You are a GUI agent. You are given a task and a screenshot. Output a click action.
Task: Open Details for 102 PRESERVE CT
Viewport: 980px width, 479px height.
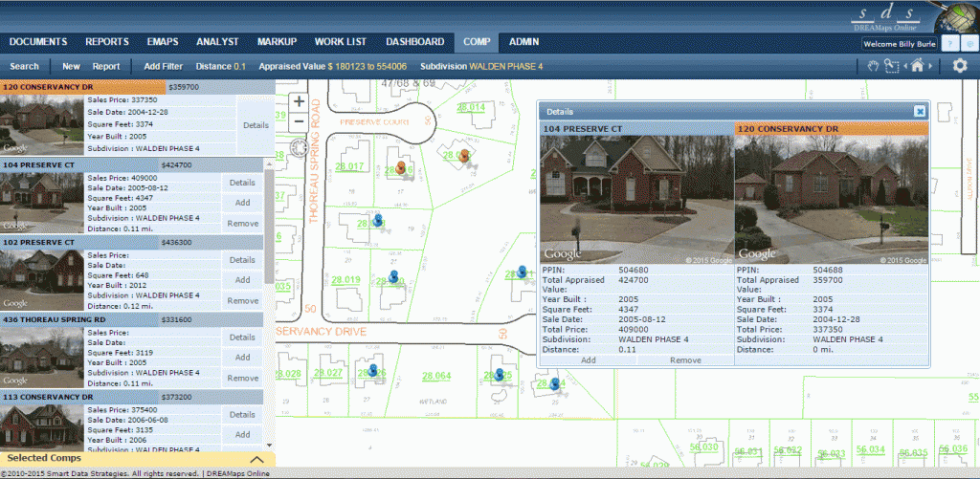point(242,260)
